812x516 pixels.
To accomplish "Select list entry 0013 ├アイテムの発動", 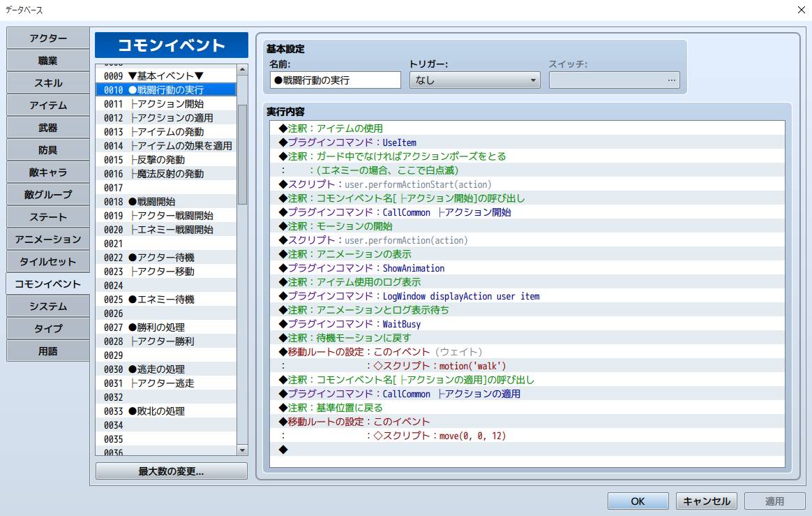I will click(166, 132).
